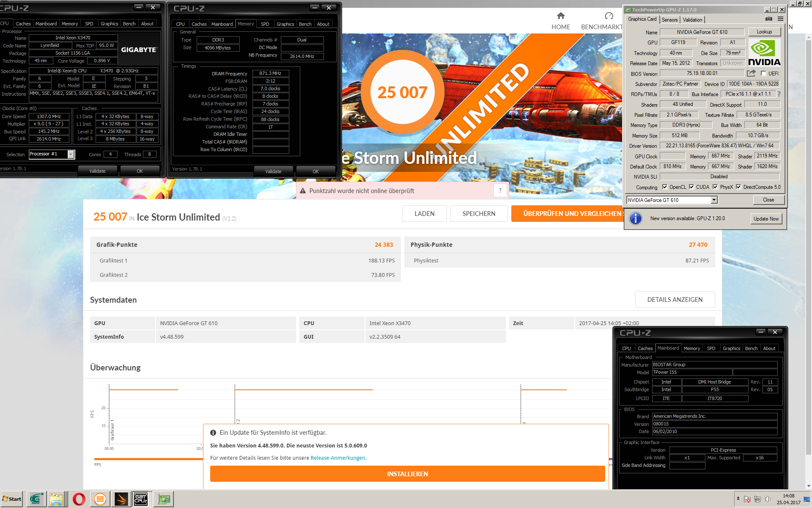Click the network tray icon

pos(757,499)
